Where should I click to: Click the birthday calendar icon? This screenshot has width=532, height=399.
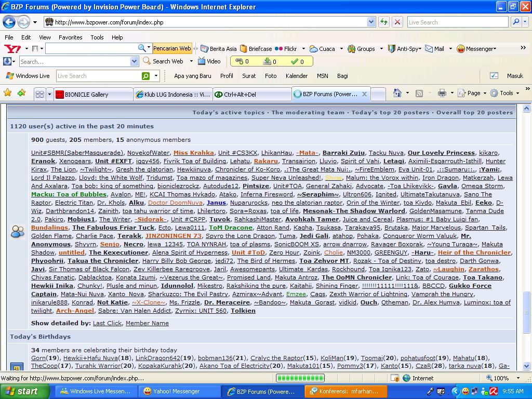[17, 367]
